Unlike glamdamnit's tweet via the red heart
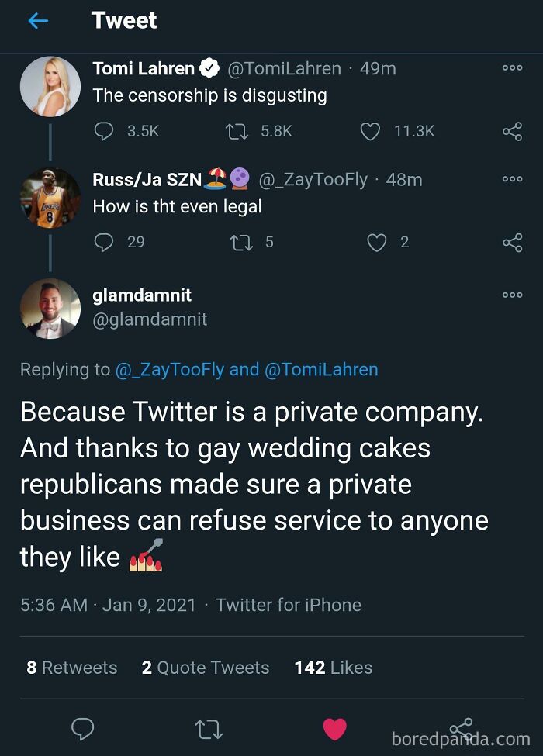Screen dimensions: 543x756 click(335, 730)
